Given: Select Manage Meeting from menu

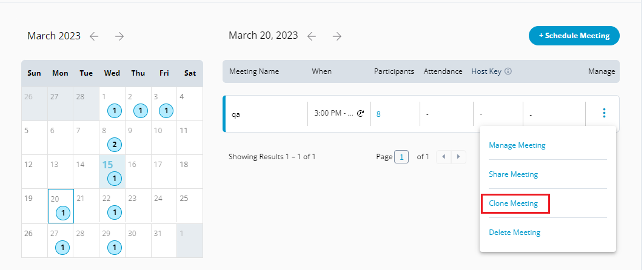Looking at the screenshot, I should pos(517,145).
